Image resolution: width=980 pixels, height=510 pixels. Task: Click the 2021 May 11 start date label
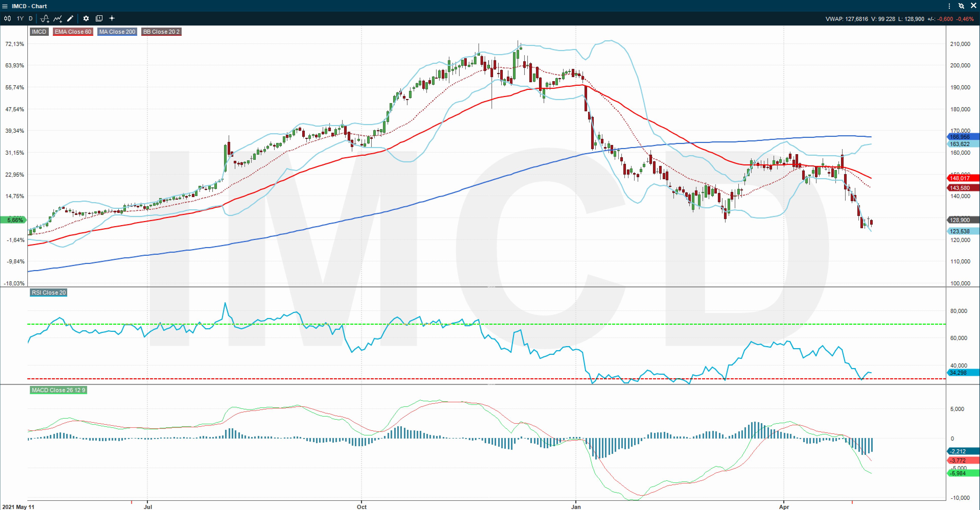18,507
